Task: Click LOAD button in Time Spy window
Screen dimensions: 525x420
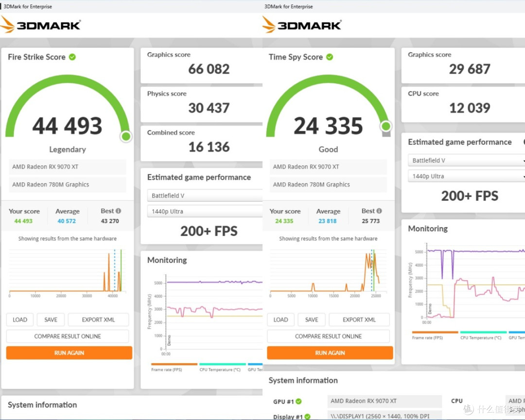Action: [280, 319]
